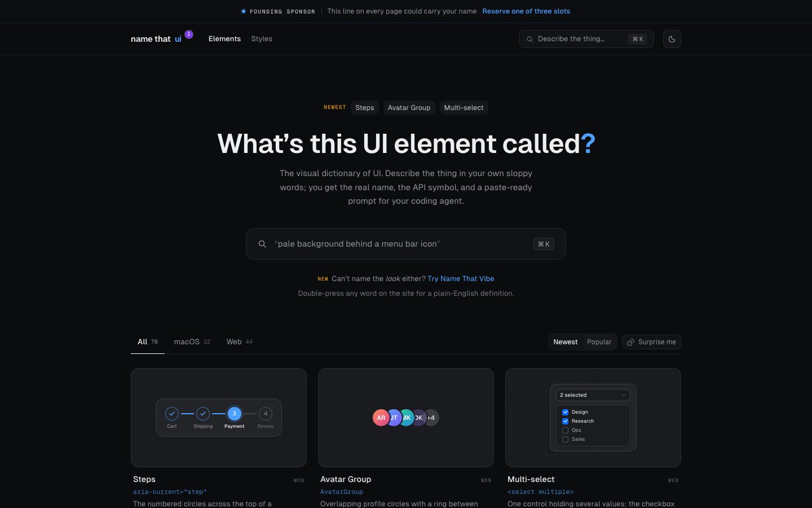Toggle the dark mode moon icon
This screenshot has width=812, height=508.
pos(672,39)
